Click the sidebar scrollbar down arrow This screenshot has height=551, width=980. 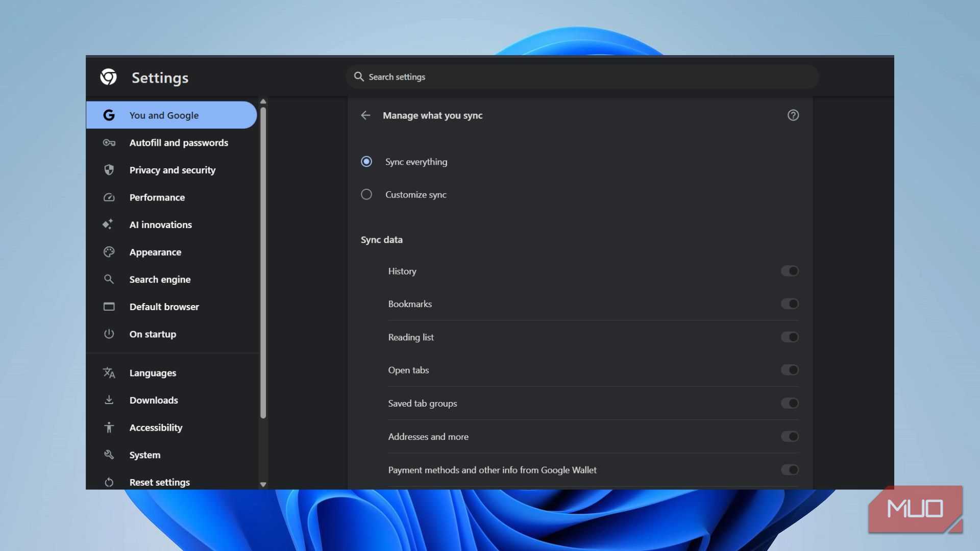click(x=263, y=485)
